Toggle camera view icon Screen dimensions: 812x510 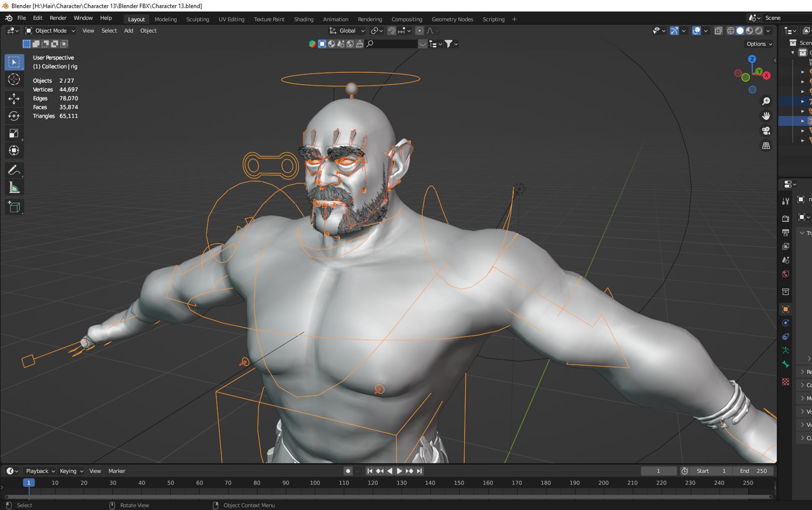(766, 131)
